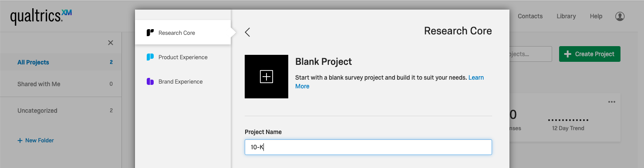644x168 pixels.
Task: Click the Research Core sidebar icon
Action: click(x=150, y=33)
